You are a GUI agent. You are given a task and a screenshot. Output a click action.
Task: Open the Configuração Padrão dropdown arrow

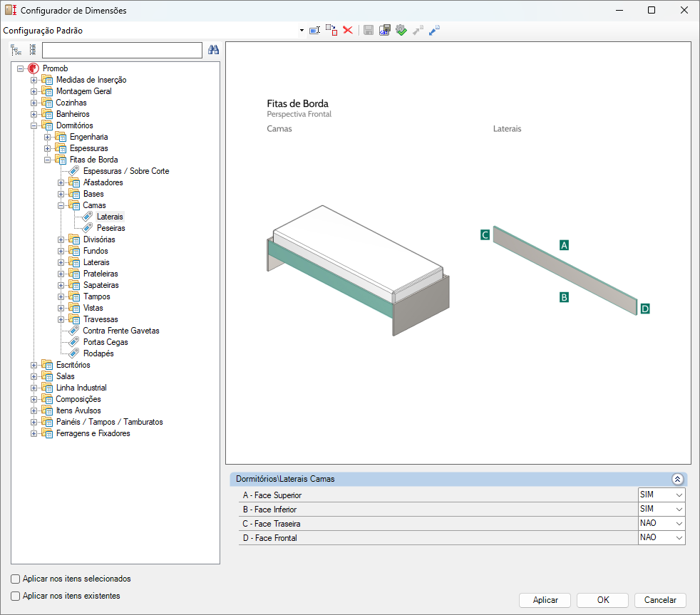(x=302, y=31)
